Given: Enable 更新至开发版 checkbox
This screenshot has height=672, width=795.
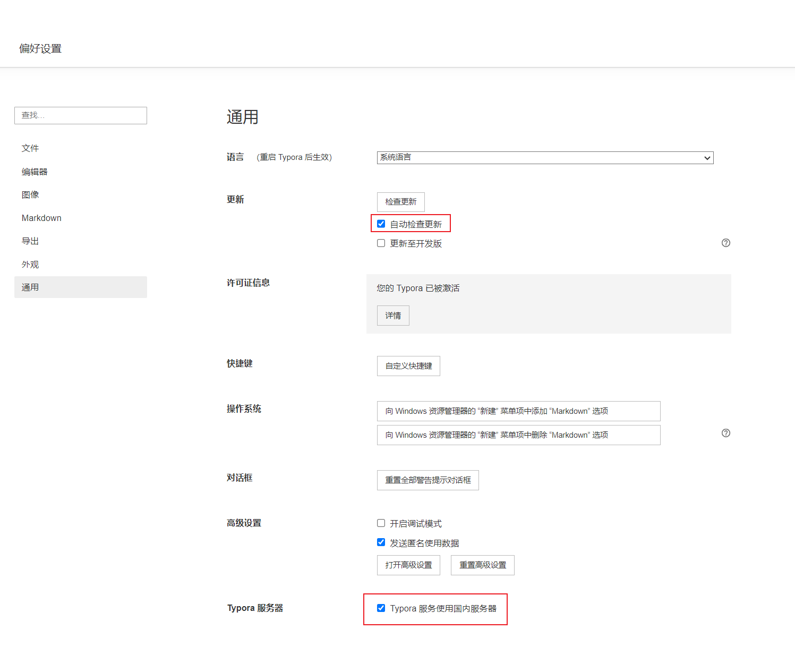Looking at the screenshot, I should [381, 243].
